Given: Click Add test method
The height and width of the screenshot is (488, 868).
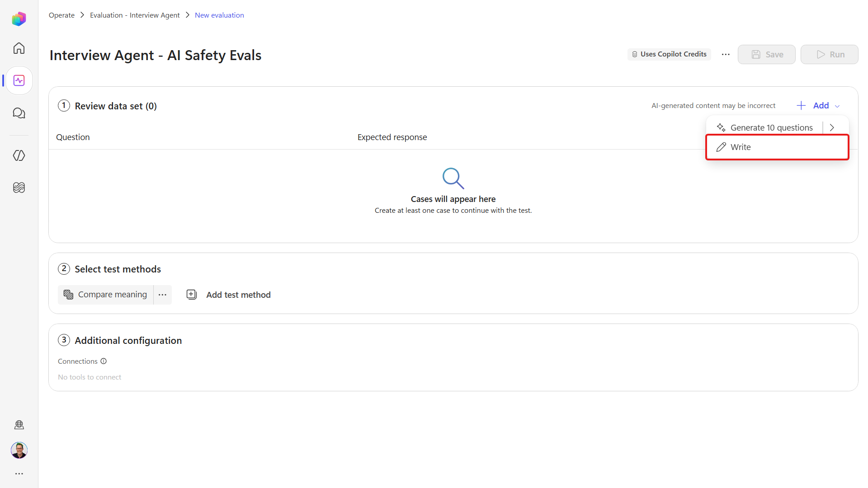Looking at the screenshot, I should [229, 295].
